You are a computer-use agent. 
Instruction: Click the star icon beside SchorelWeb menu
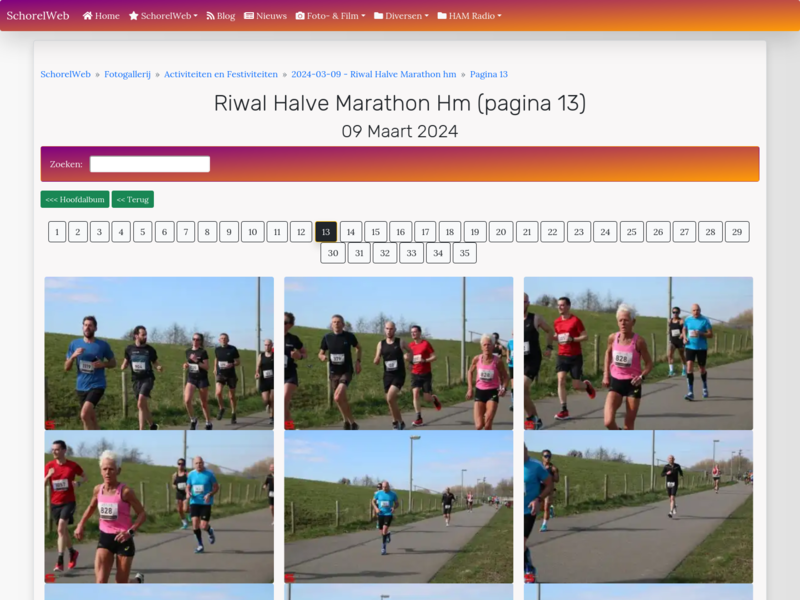(x=134, y=16)
